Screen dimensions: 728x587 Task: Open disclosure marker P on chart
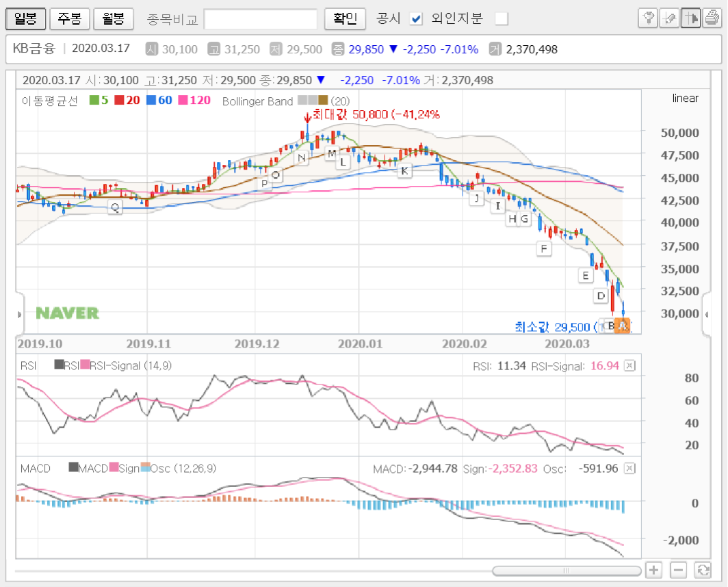(264, 183)
